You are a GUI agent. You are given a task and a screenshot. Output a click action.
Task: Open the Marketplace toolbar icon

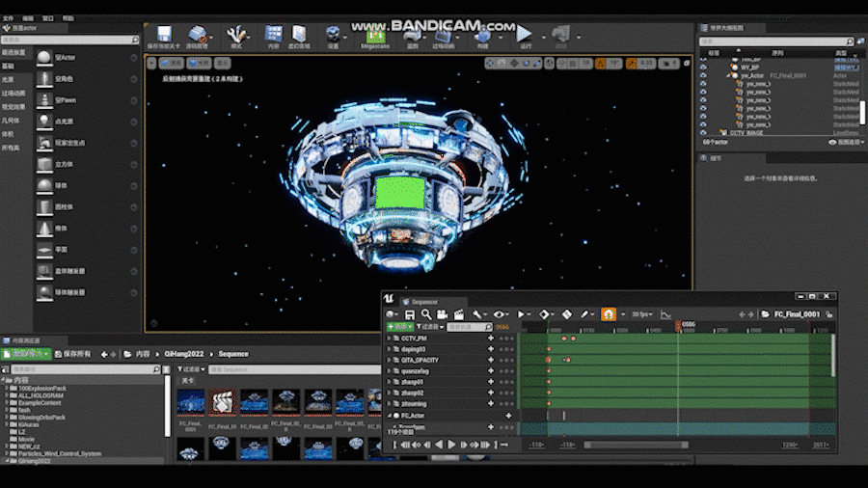pyautogui.click(x=300, y=34)
